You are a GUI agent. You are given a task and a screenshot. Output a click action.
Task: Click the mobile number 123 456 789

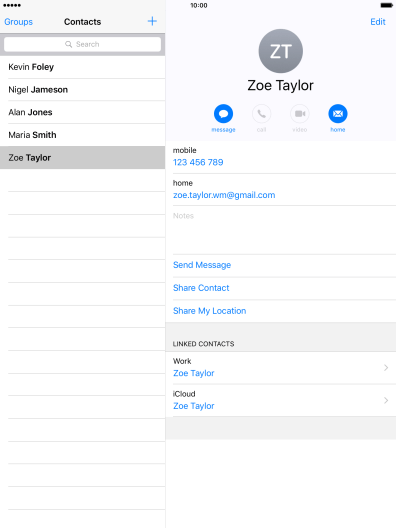click(198, 162)
